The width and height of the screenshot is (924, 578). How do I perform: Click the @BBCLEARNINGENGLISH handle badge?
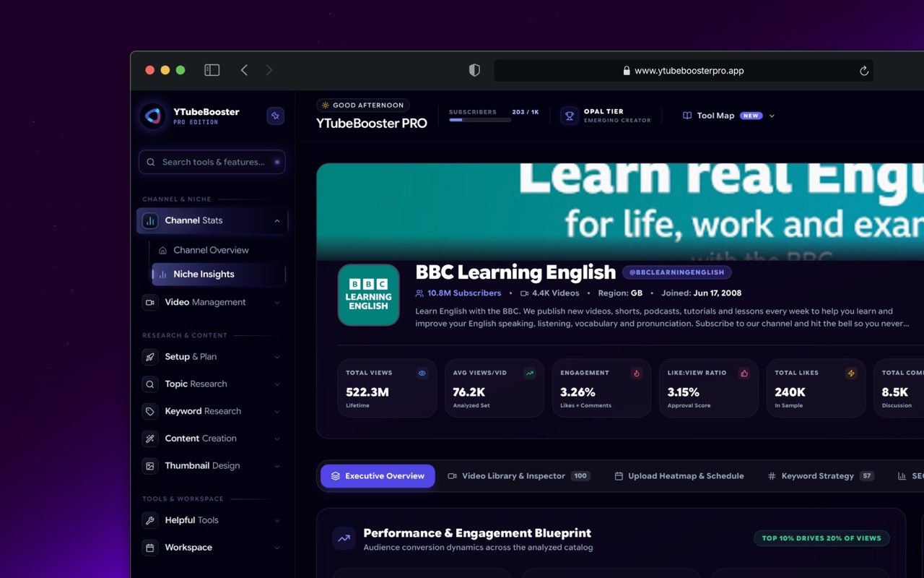pos(677,272)
